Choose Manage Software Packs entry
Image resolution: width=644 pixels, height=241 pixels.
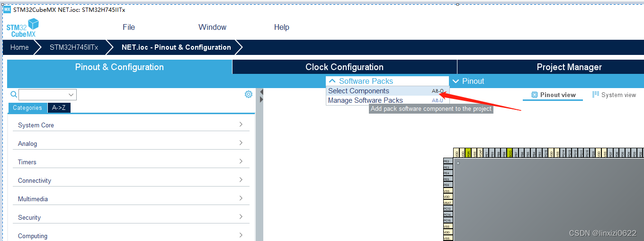coord(387,100)
